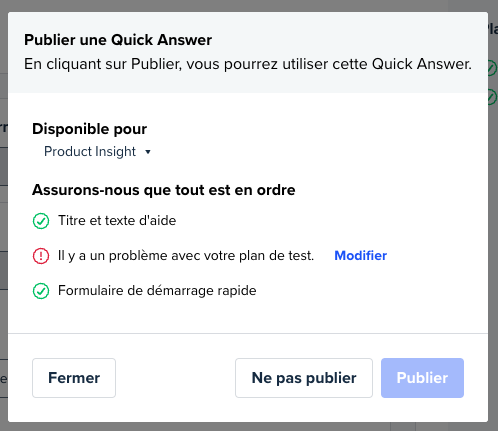
Task: Click the Publier une Quick Answer heading
Action: (118, 40)
